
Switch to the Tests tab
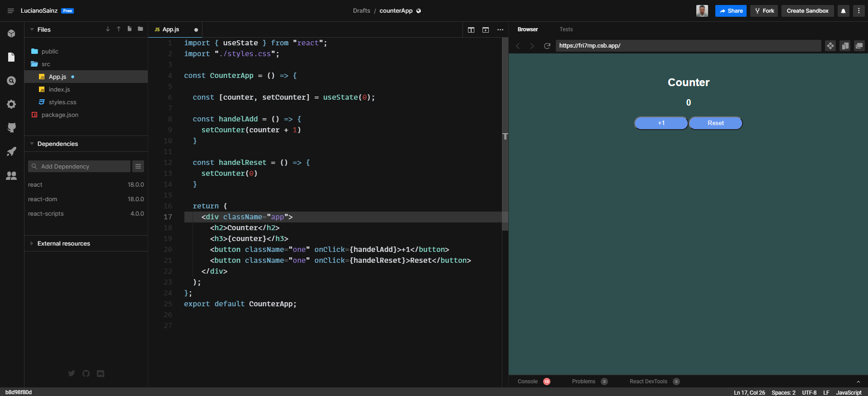tap(566, 29)
